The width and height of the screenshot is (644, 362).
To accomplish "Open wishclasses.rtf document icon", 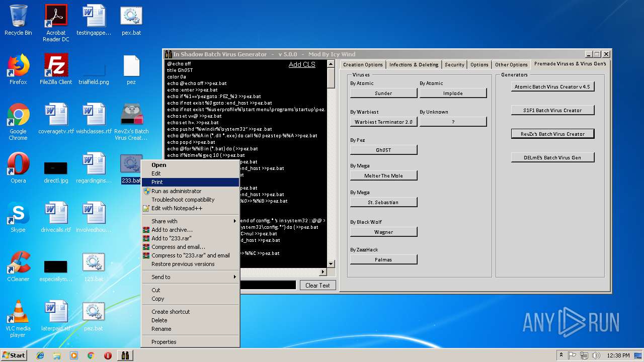I will click(x=94, y=119).
